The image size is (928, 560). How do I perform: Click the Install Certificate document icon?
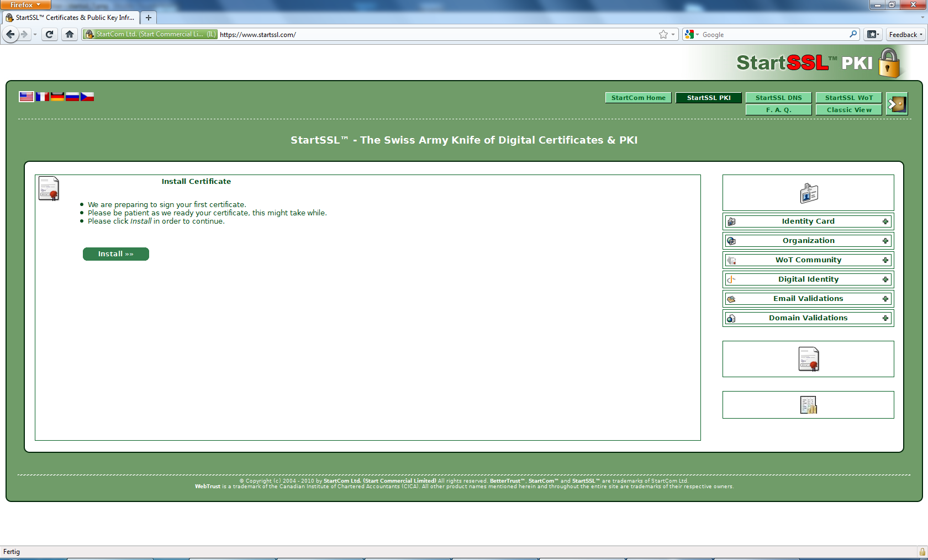(x=49, y=188)
